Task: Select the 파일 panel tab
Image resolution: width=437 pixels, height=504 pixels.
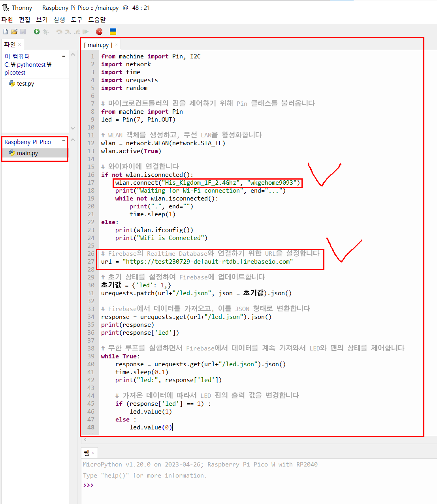Action: pyautogui.click(x=10, y=45)
